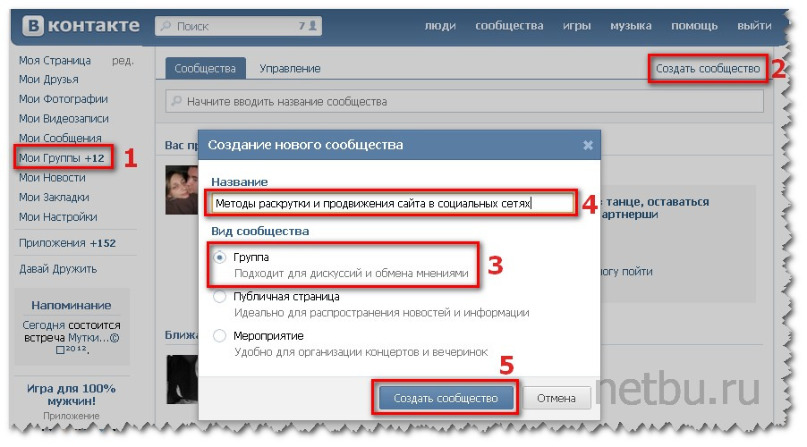Click the выйти logout link
Viewport: 807px width, 447px height.
pos(754,26)
